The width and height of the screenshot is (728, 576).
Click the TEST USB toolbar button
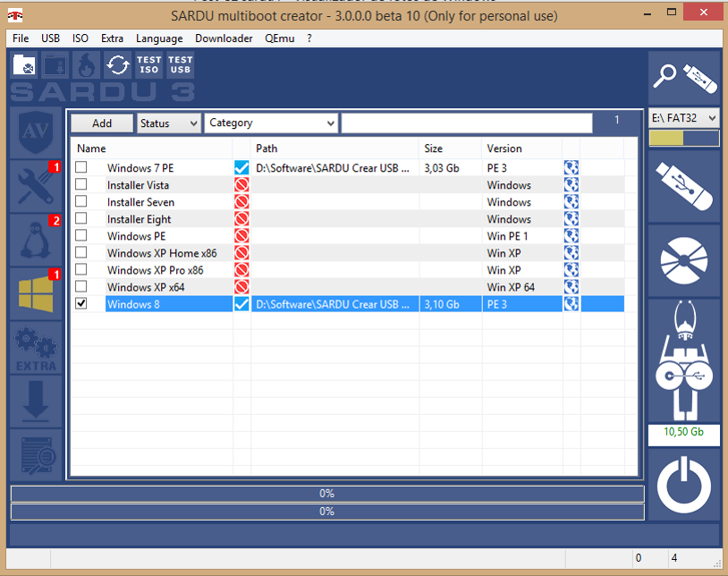tap(180, 64)
